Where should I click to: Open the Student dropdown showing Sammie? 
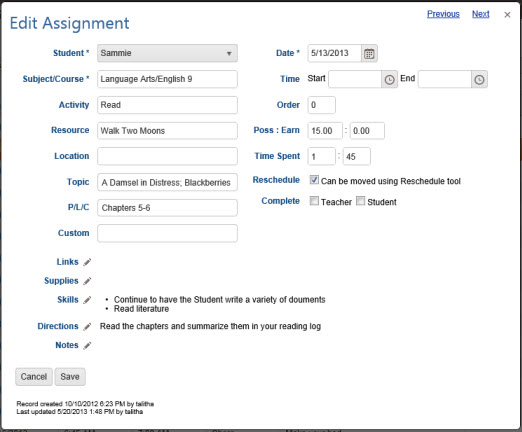pyautogui.click(x=167, y=53)
